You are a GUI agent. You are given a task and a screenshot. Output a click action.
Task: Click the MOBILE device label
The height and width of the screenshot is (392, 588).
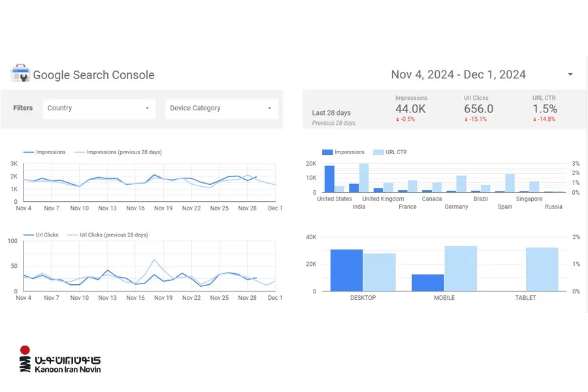[444, 298]
